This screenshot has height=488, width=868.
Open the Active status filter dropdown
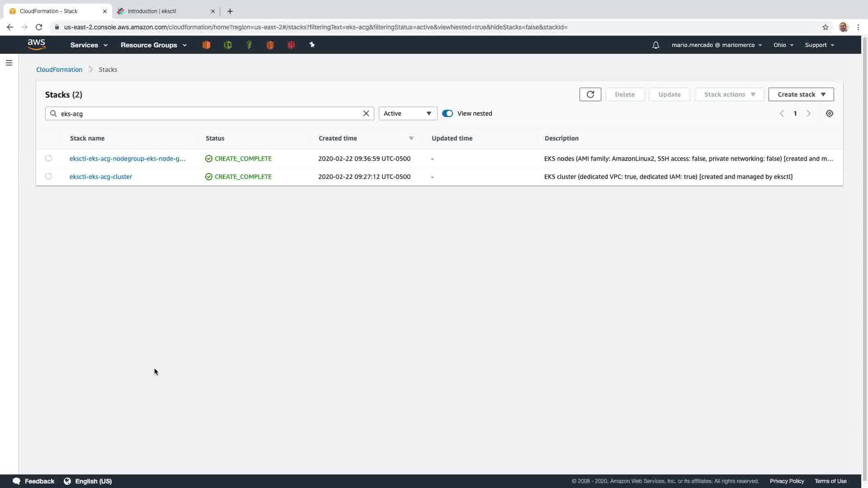(x=408, y=113)
